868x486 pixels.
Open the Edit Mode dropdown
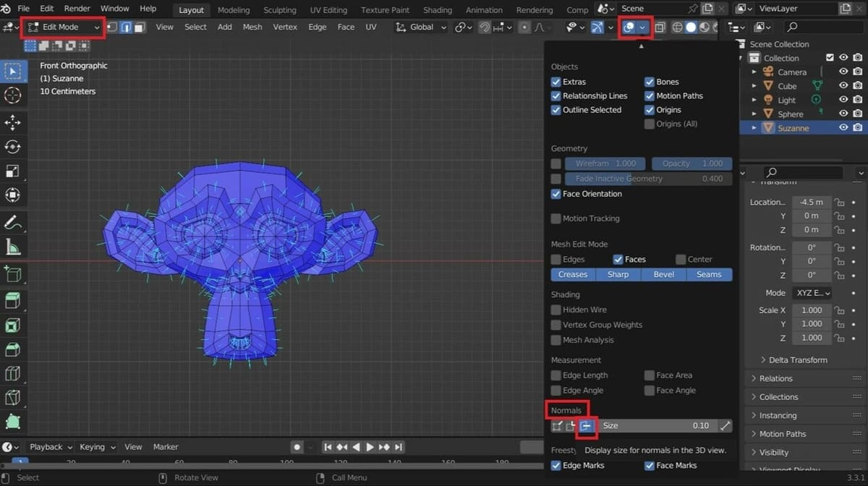tap(64, 27)
